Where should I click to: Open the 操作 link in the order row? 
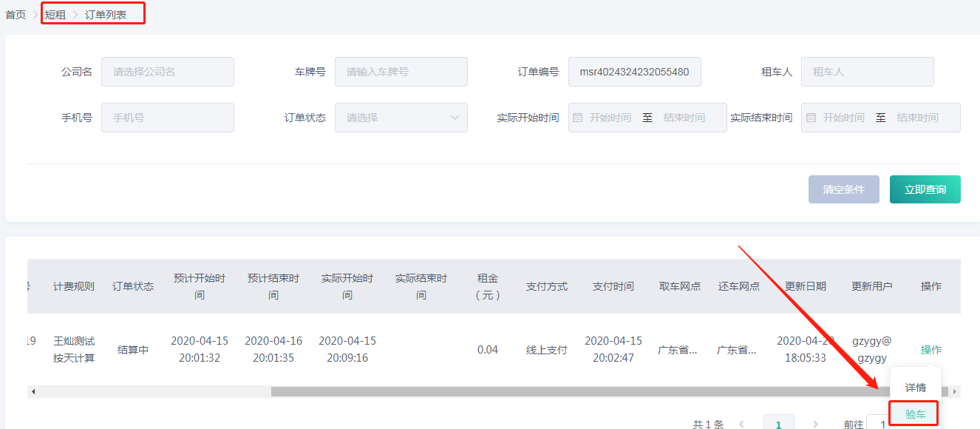point(930,350)
